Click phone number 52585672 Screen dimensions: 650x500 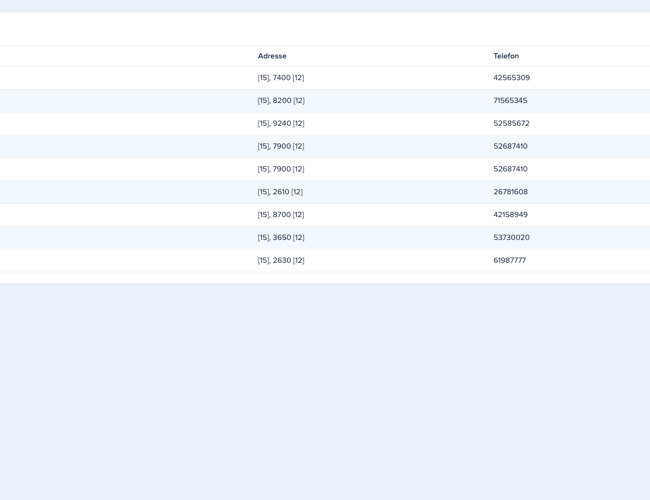[x=511, y=124]
